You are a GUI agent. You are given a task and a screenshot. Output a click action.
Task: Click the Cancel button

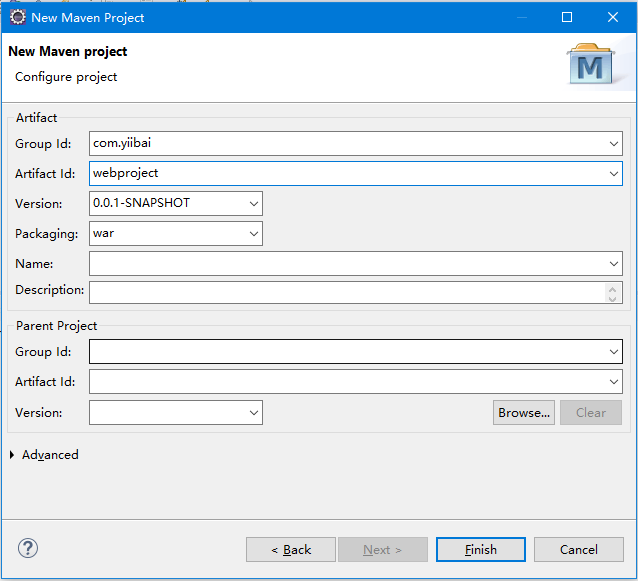[x=579, y=550]
